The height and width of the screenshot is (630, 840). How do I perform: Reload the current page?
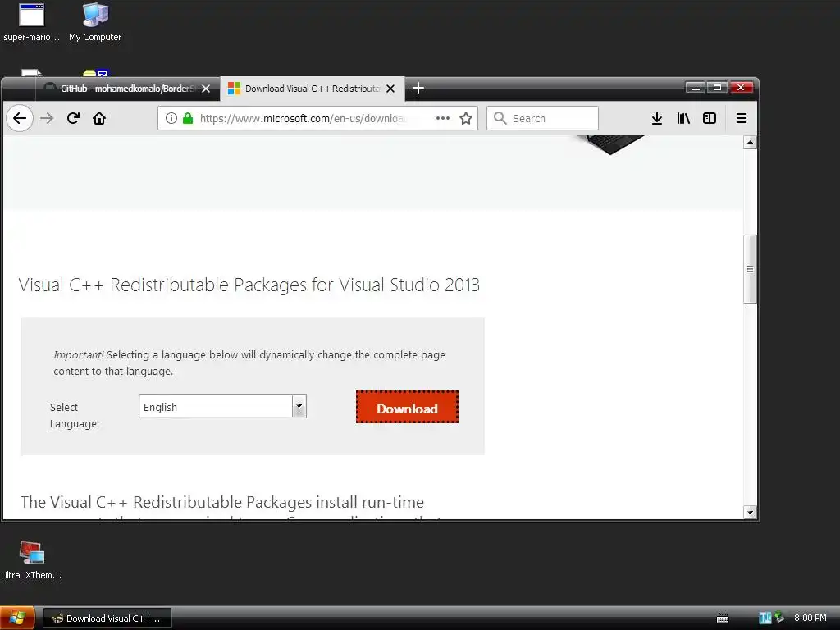[x=73, y=118]
